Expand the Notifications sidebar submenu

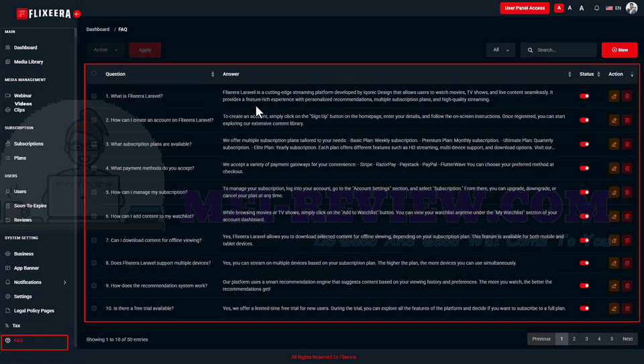point(64,282)
